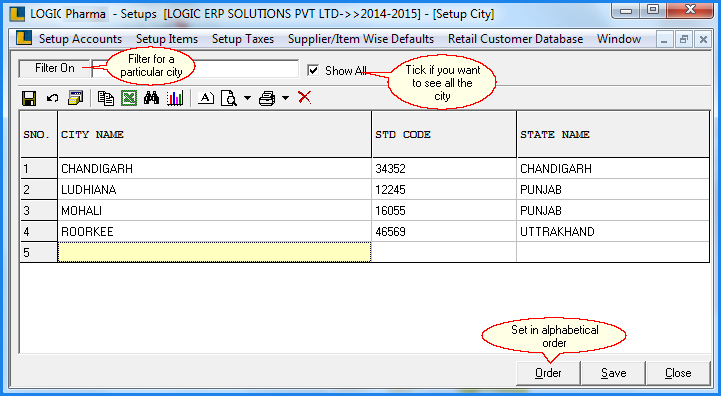
Task: Click the font text A icon
Action: [x=206, y=98]
